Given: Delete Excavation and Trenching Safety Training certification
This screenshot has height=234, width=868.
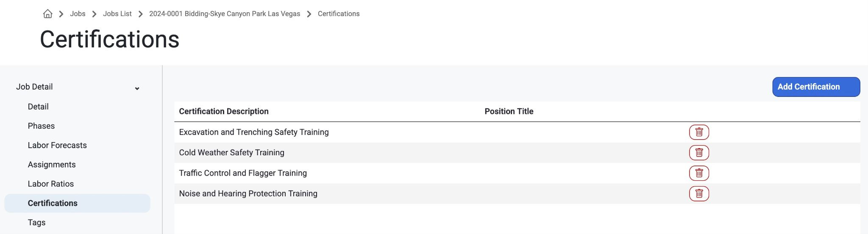Looking at the screenshot, I should coord(699,132).
